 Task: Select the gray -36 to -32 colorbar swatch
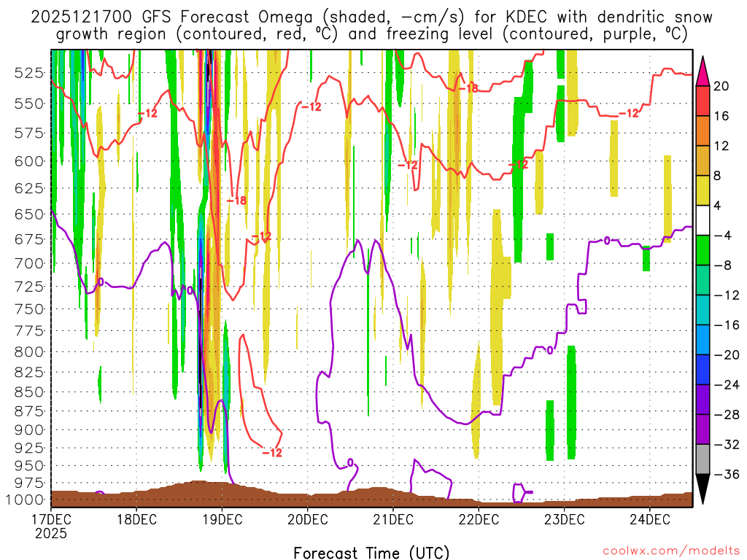tap(703, 459)
